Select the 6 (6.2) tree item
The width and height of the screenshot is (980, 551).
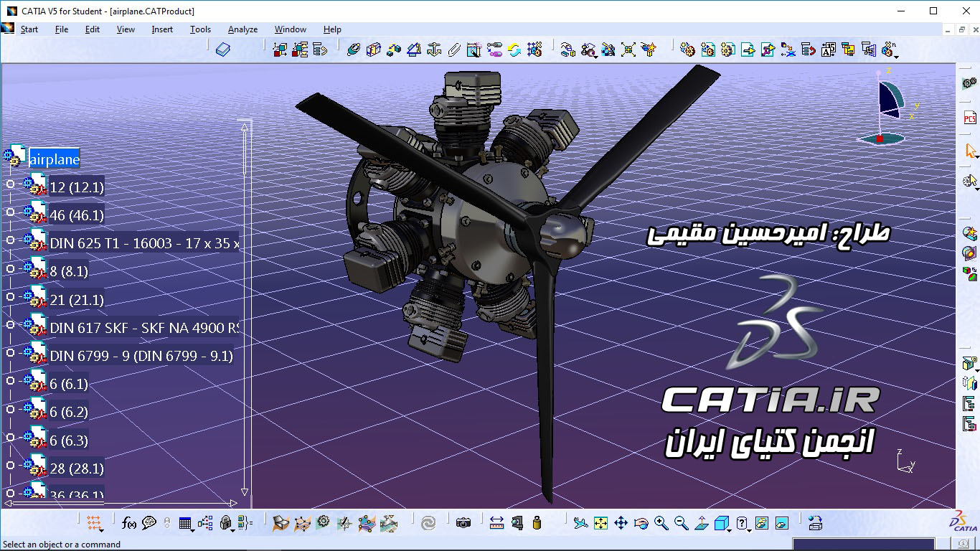coord(69,412)
